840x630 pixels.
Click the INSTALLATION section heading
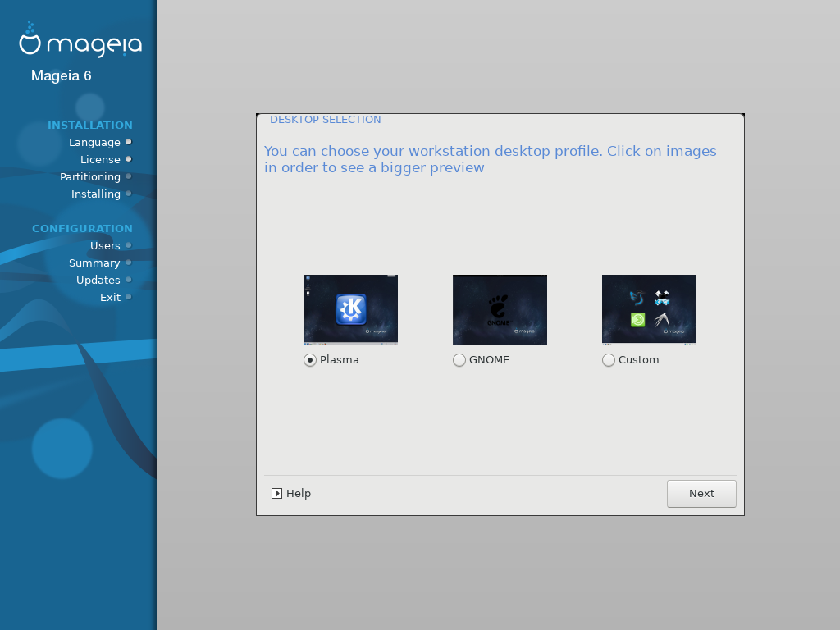[x=90, y=126]
